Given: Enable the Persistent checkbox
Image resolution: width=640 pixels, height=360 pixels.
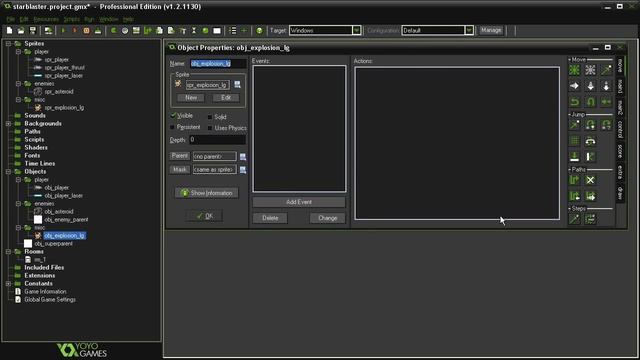Looking at the screenshot, I should tap(172, 127).
